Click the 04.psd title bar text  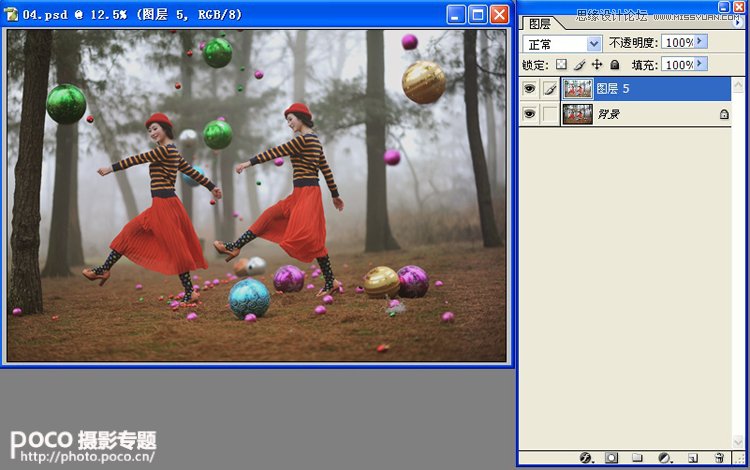[132, 15]
